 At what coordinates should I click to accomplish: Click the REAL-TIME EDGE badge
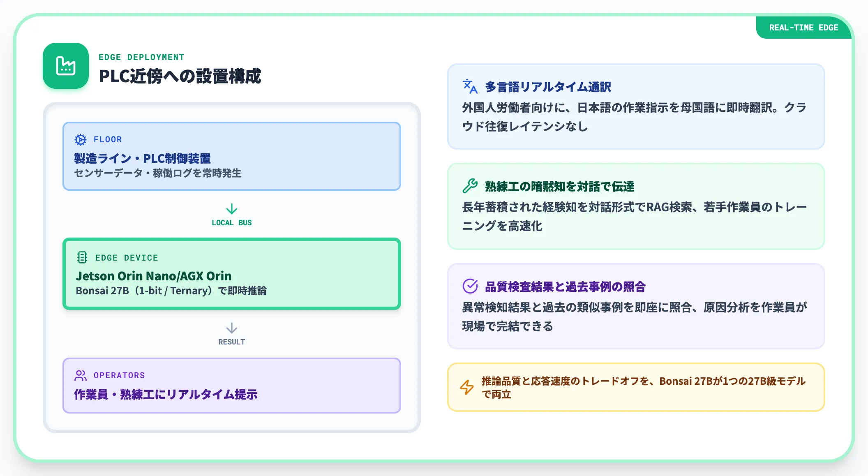pos(803,28)
